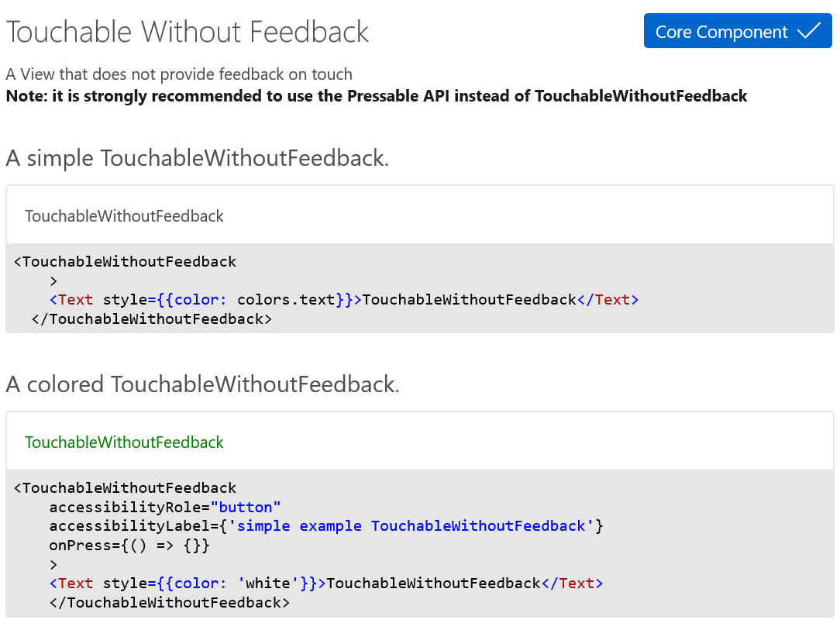The height and width of the screenshot is (630, 840).
Task: Click the closing TouchableWithoutFeedback tag in second snippet
Action: [168, 602]
